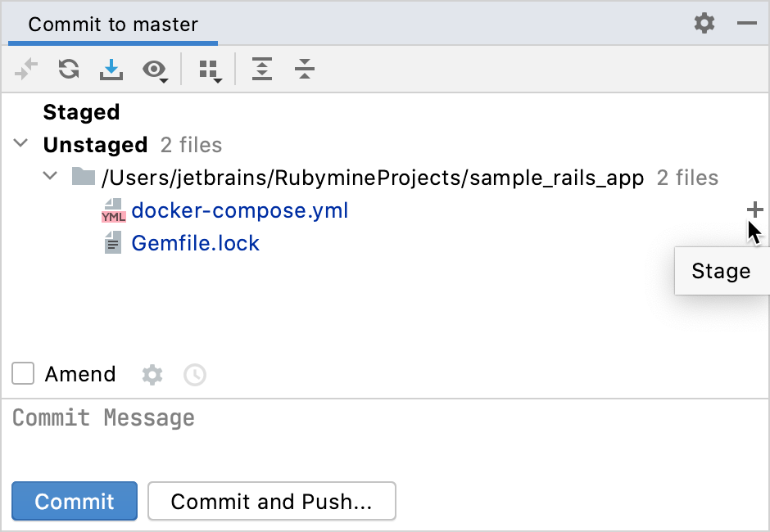Collapse all file groups using toolbar icon
The height and width of the screenshot is (532, 770).
(304, 70)
